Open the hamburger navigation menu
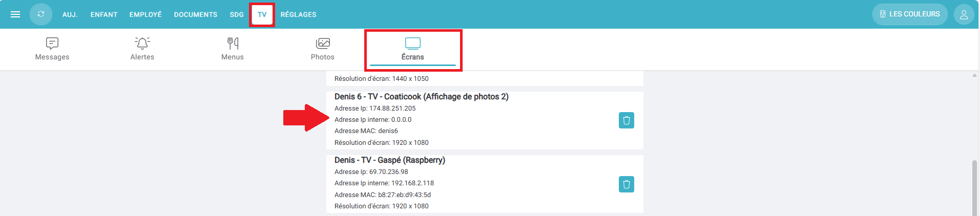Image resolution: width=980 pixels, height=216 pixels. (x=15, y=14)
